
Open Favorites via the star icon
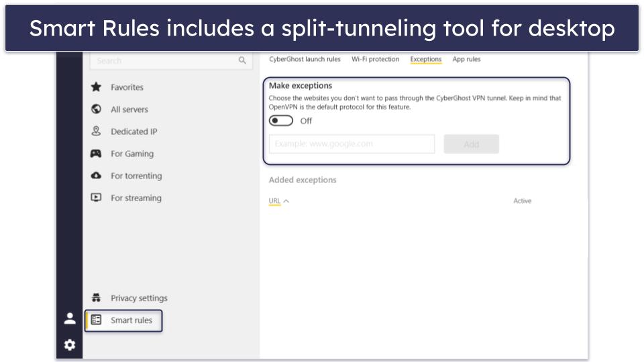coord(96,87)
